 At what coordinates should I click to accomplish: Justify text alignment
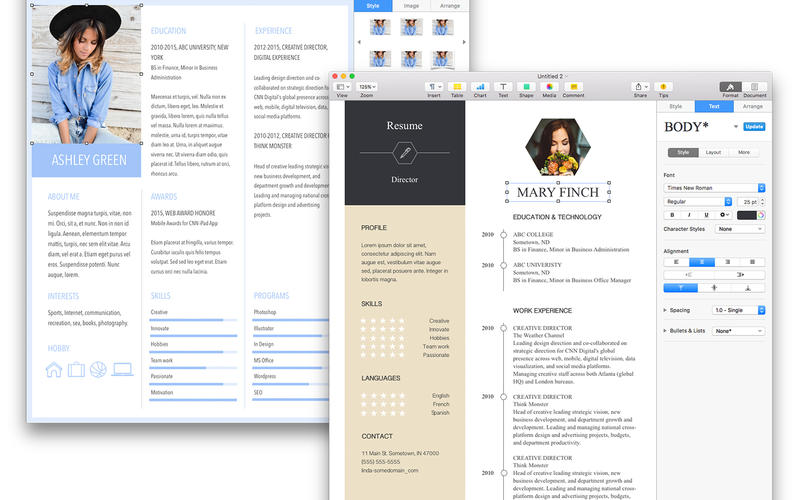tap(752, 262)
